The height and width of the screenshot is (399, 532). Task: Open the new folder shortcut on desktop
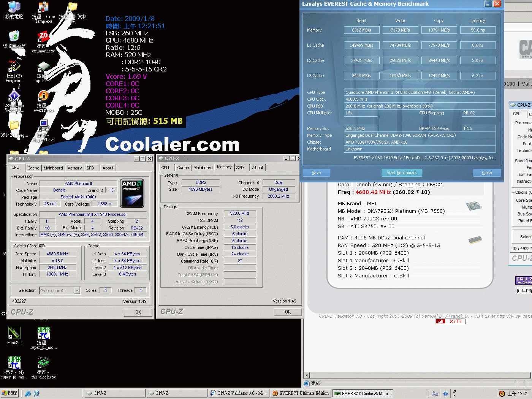pos(73,11)
